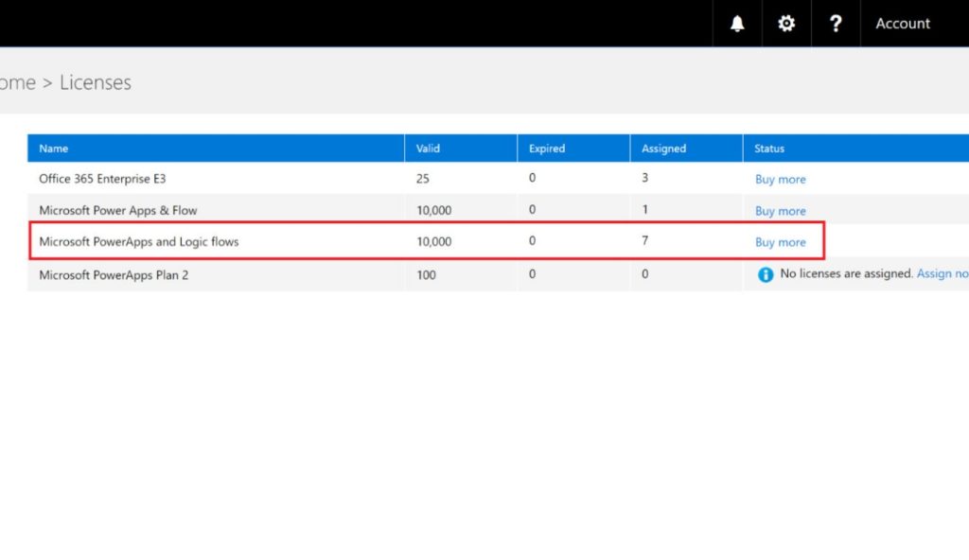Select the Microsoft PowerApps Plan 2 name

click(114, 275)
